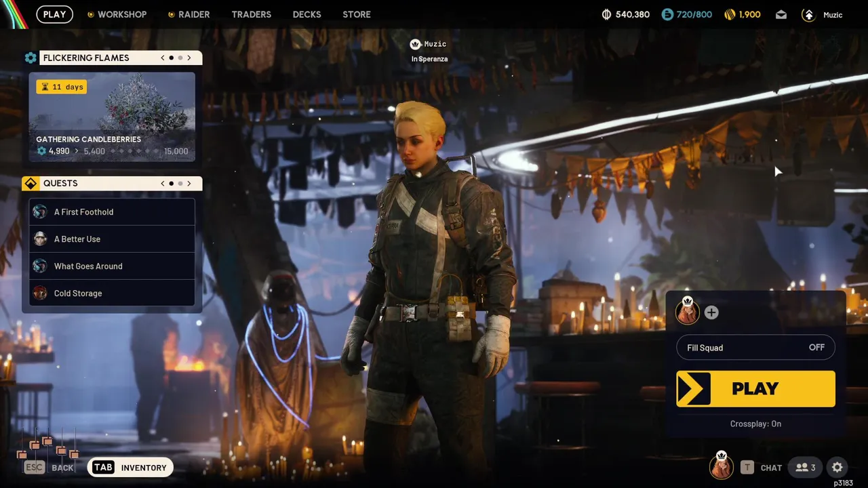Open the PLAY tab in top bar
868x488 pixels.
[x=55, y=14]
